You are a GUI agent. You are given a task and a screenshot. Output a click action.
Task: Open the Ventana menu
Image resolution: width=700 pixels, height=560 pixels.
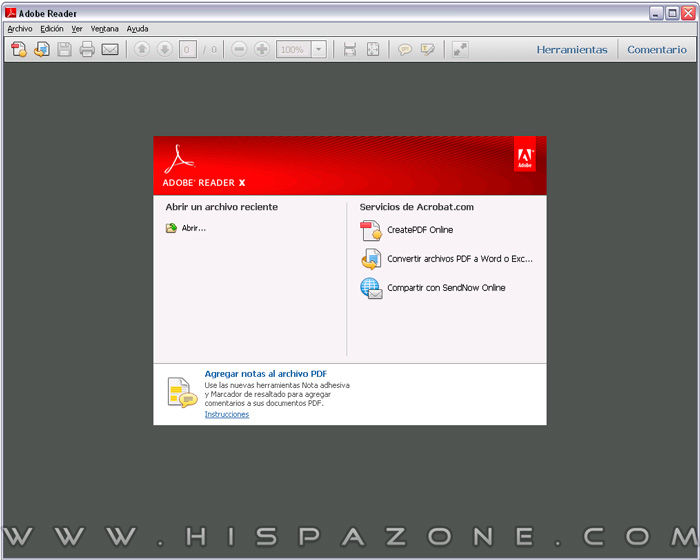104,29
